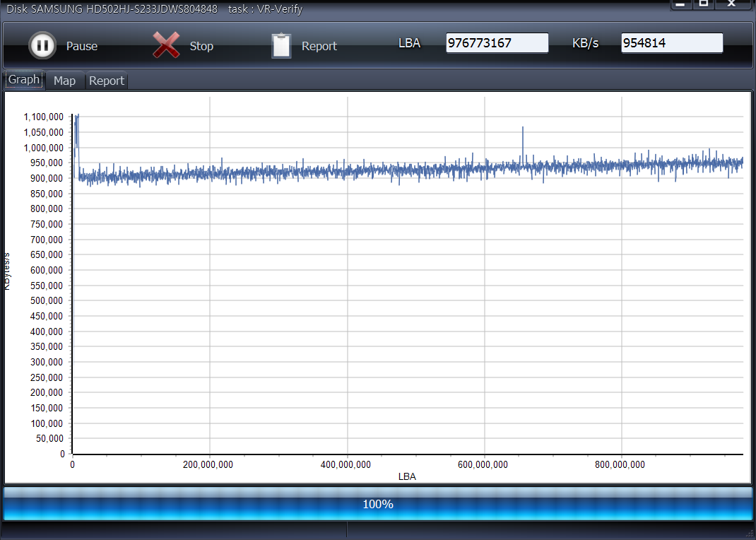Focus the KB/s value input field

671,43
